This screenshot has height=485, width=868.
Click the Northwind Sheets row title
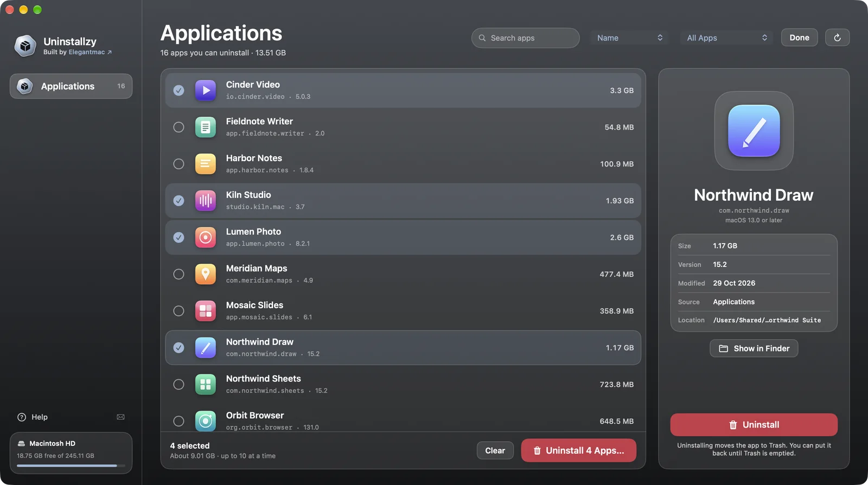263,379
